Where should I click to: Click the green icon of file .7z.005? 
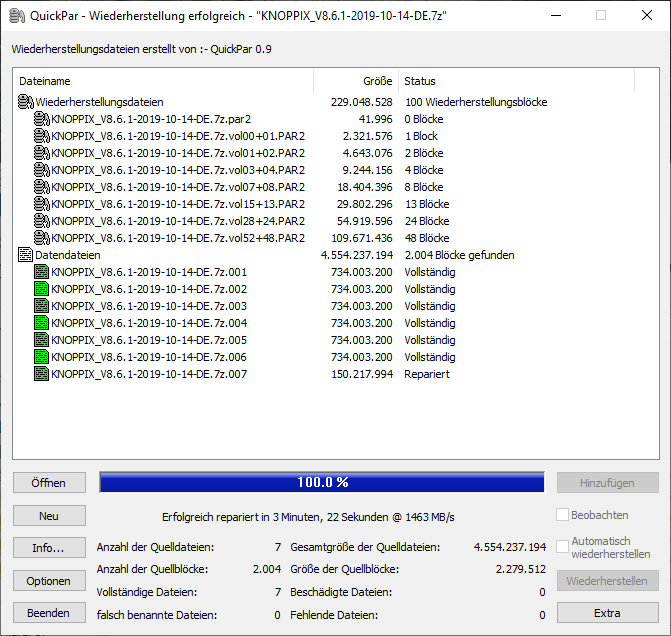click(x=42, y=340)
